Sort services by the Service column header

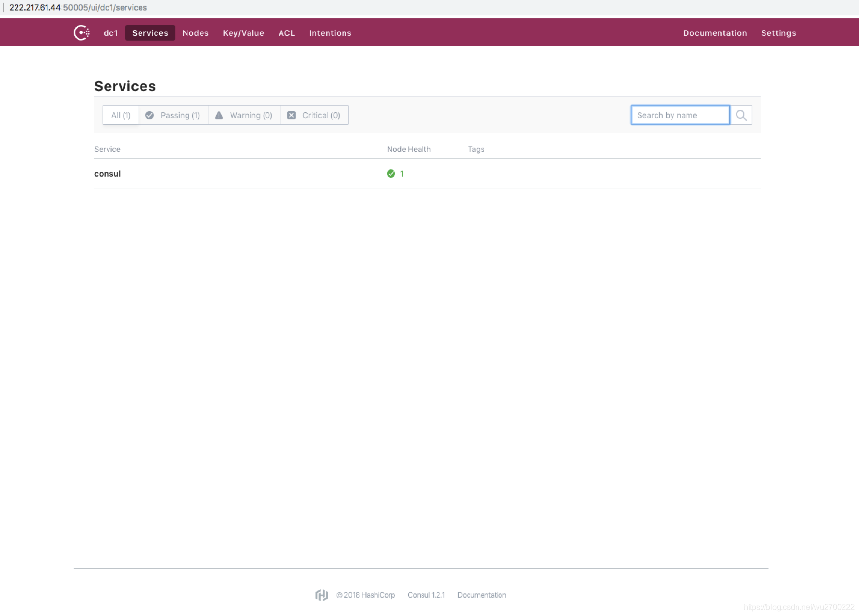107,149
